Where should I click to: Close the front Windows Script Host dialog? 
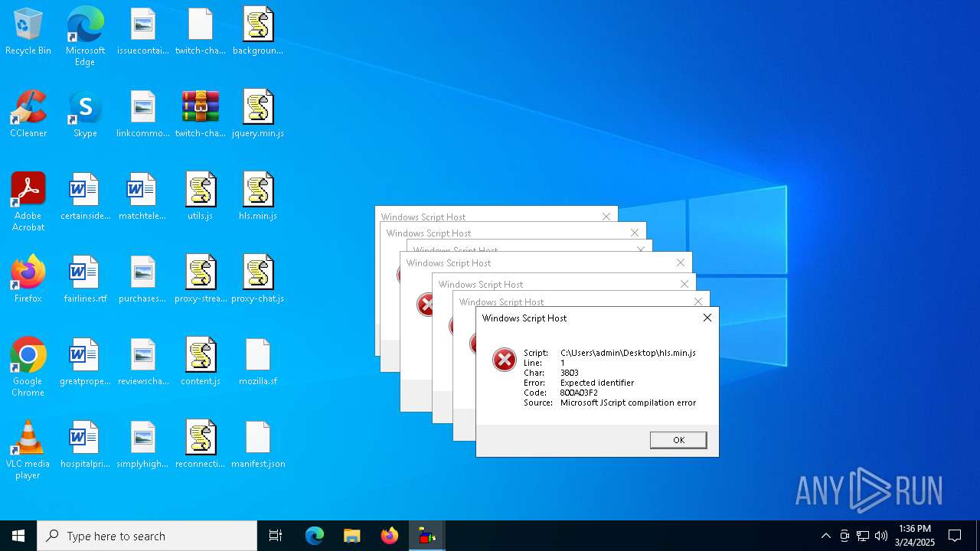point(707,318)
